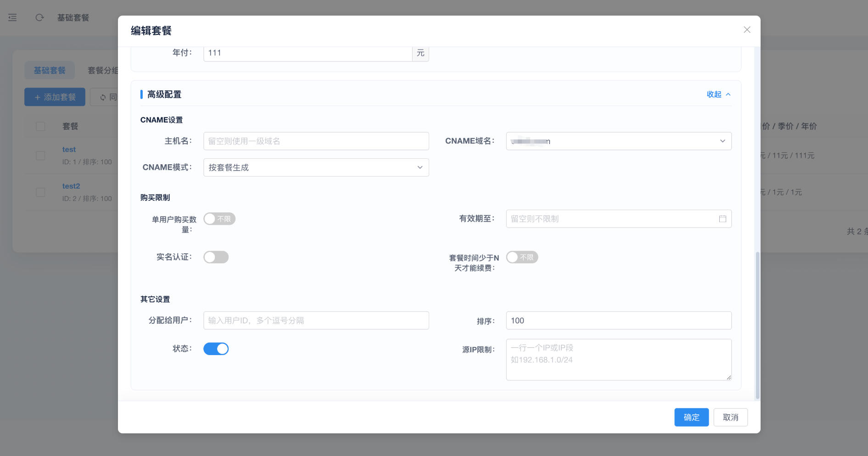The width and height of the screenshot is (868, 456).
Task: Click the dialog vertical scrollbar
Action: click(757, 325)
